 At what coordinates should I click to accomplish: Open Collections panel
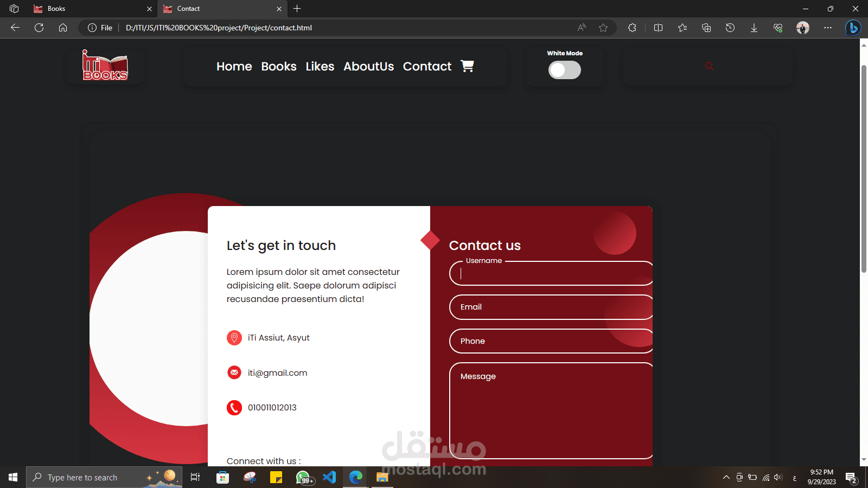coord(706,28)
